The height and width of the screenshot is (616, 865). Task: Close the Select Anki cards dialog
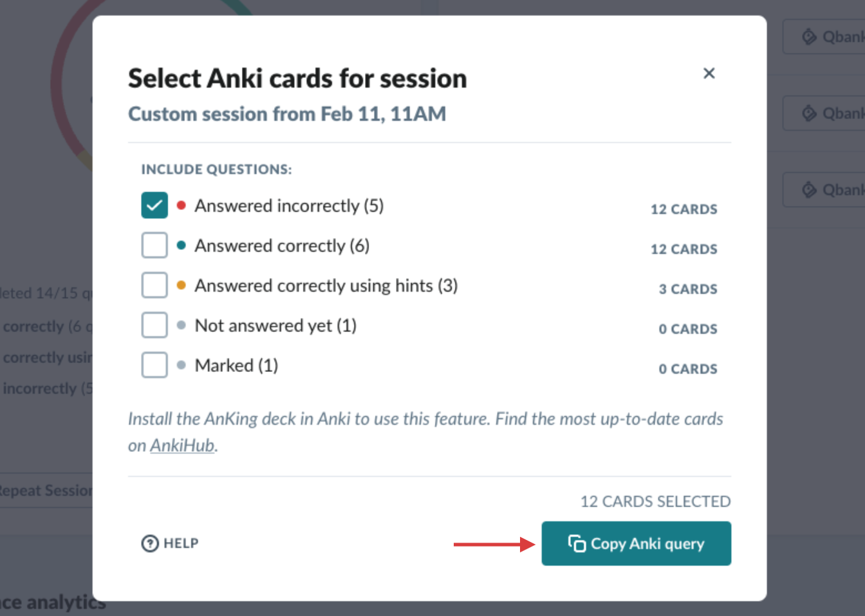pyautogui.click(x=709, y=73)
